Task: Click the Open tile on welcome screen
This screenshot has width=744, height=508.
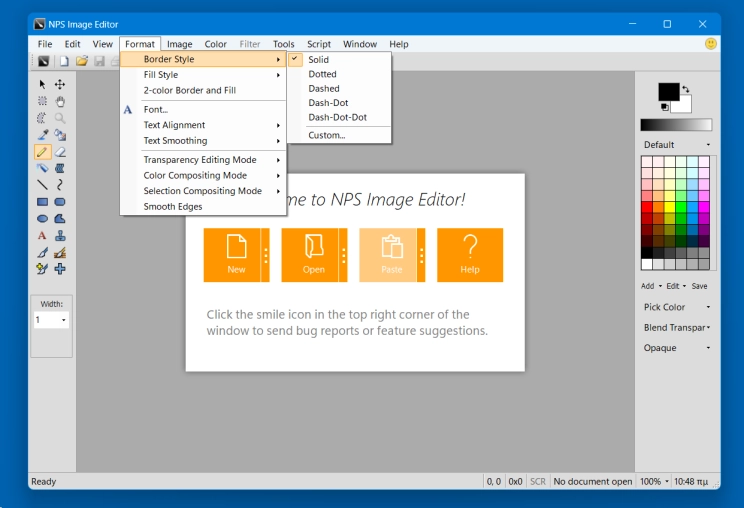Action: (310, 255)
